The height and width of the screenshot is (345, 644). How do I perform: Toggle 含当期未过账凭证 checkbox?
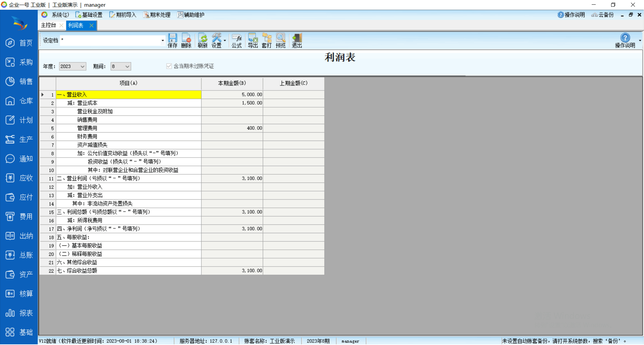(169, 66)
